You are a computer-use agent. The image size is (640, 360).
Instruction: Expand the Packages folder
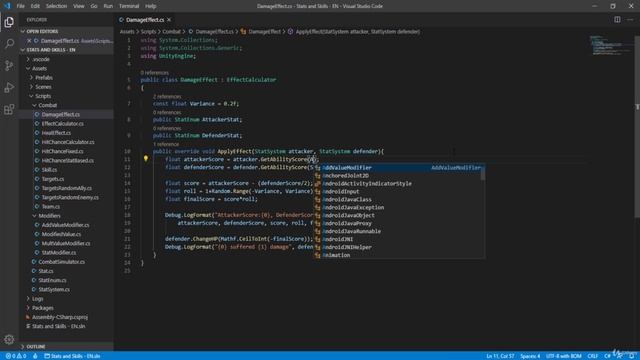42,308
